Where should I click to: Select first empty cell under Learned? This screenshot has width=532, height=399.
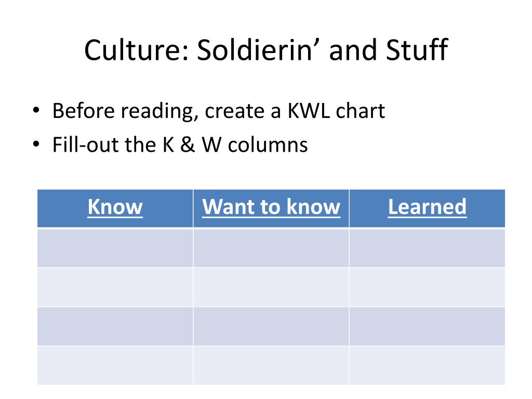tap(427, 248)
